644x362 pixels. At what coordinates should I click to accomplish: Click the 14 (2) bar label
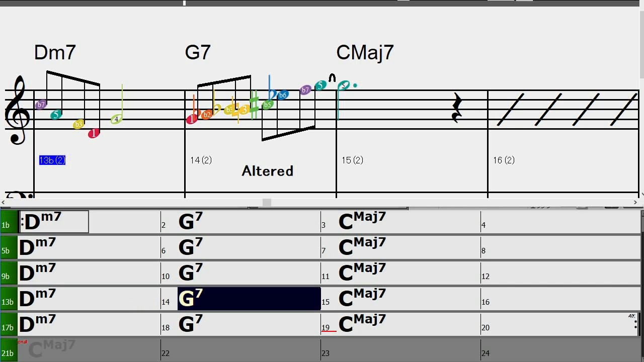pos(201,160)
